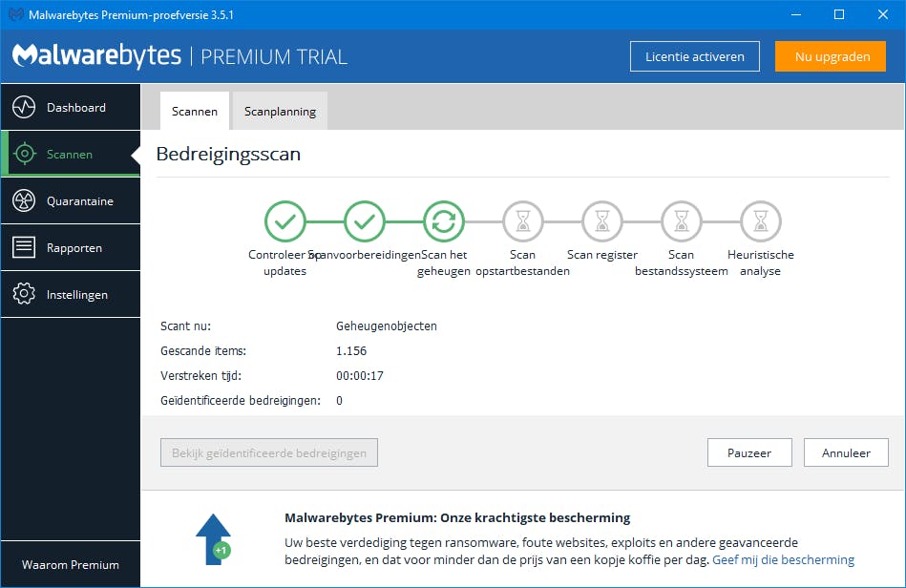
Task: Click the Controleer updates checkmark step icon
Action: pyautogui.click(x=284, y=221)
